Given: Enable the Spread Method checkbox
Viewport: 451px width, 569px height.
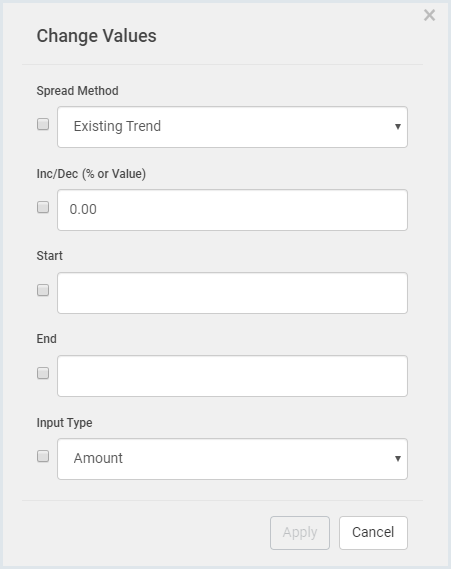Looking at the screenshot, I should click(43, 124).
